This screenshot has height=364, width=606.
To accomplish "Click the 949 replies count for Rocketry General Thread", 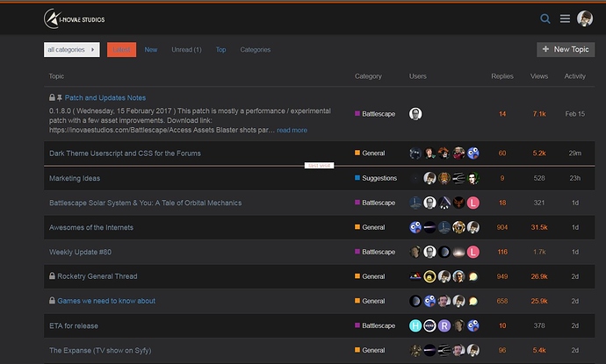I will click(502, 276).
